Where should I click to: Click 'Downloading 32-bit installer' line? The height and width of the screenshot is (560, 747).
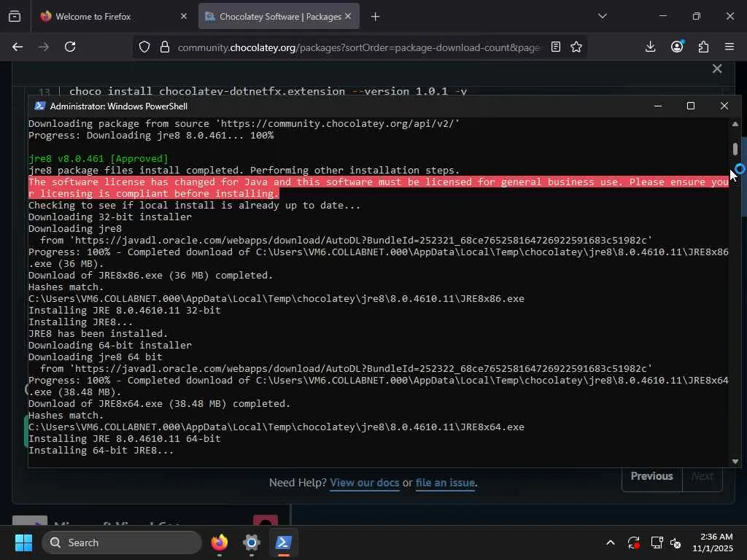[x=110, y=217]
